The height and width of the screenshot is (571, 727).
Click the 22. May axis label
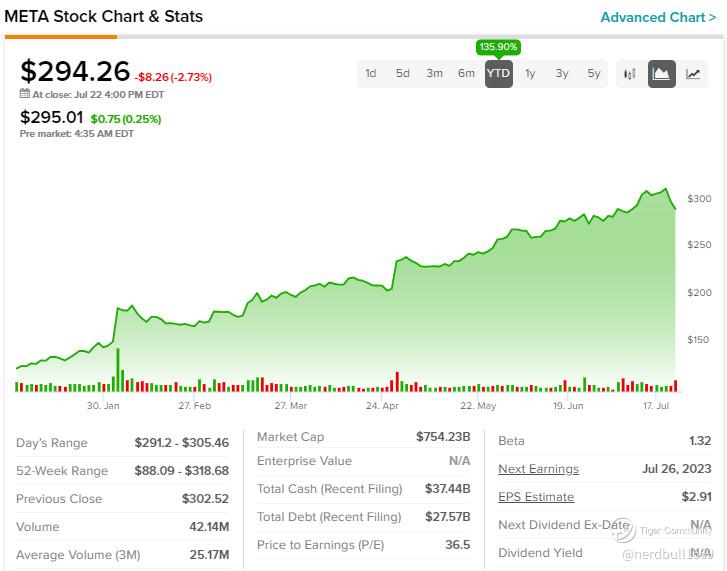[x=478, y=406]
